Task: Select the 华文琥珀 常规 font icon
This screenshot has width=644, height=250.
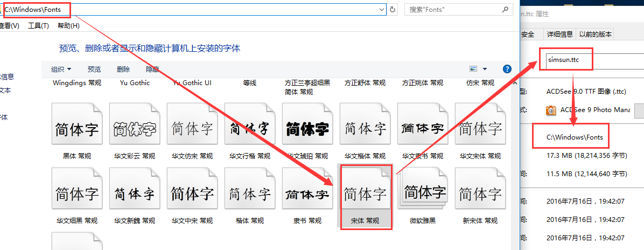Action: 307,123
